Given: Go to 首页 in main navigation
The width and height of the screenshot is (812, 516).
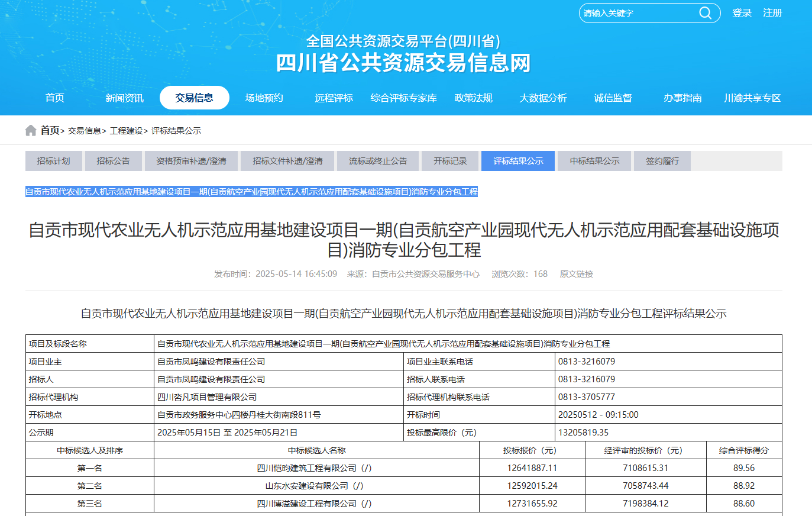Looking at the screenshot, I should pyautogui.click(x=55, y=98).
